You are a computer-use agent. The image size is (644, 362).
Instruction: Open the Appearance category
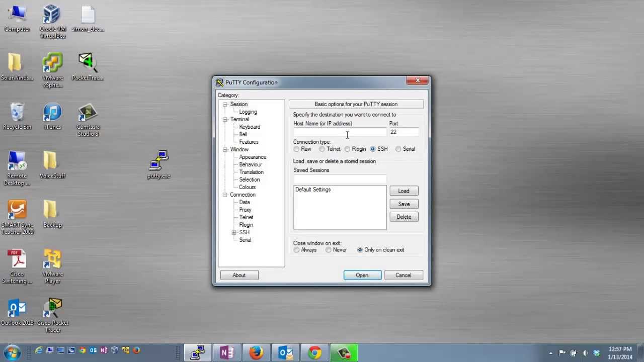tap(253, 157)
